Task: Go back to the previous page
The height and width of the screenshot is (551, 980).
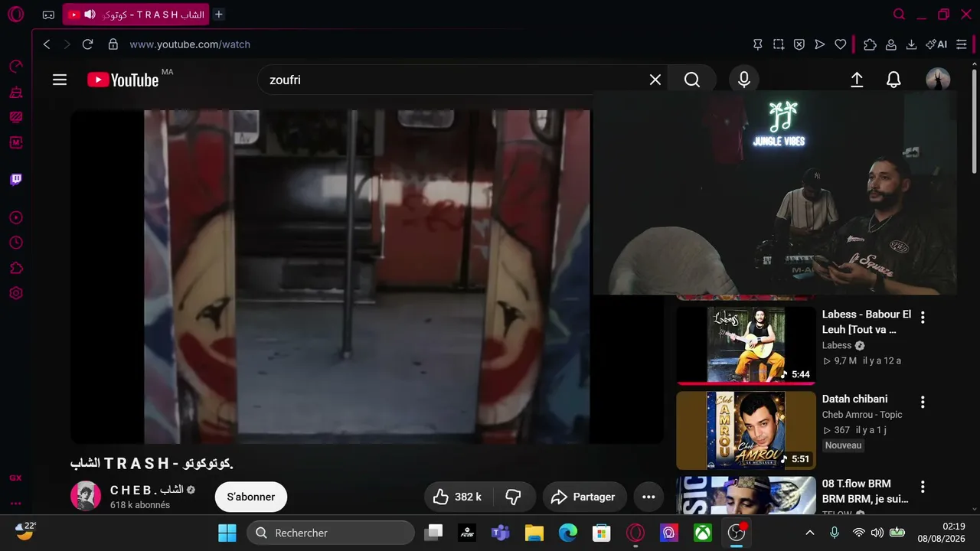Action: tap(47, 44)
